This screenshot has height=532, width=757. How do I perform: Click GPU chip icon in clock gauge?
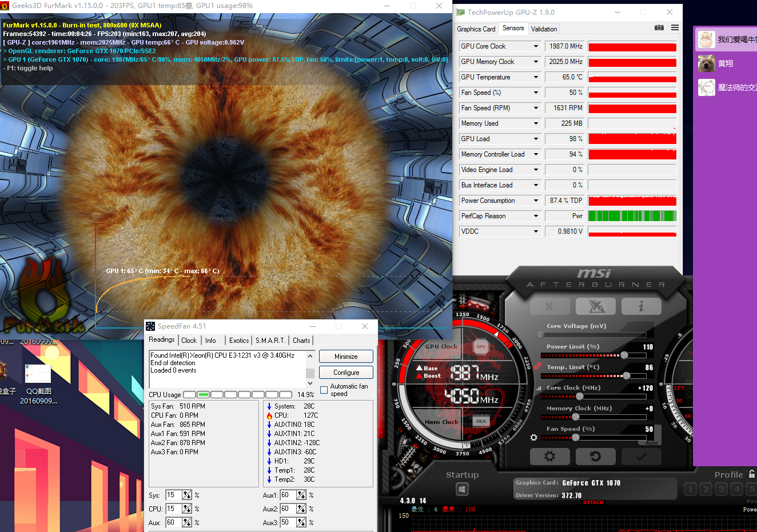tap(481, 346)
